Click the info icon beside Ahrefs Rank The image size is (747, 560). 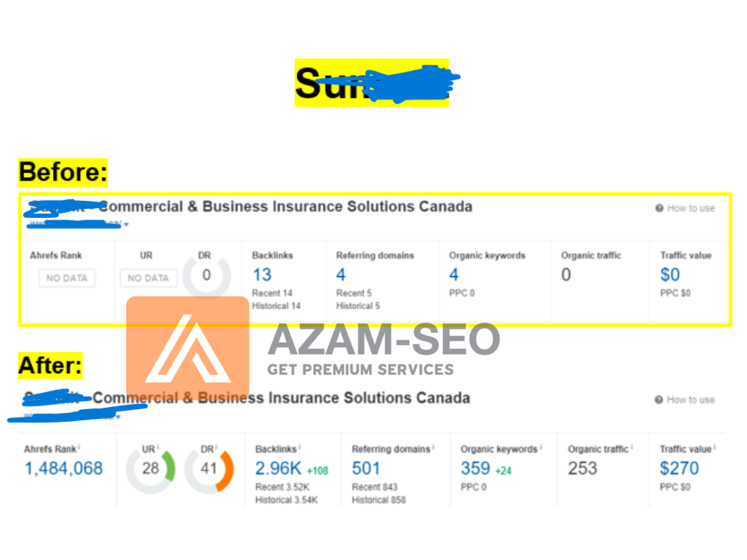pos(79,448)
